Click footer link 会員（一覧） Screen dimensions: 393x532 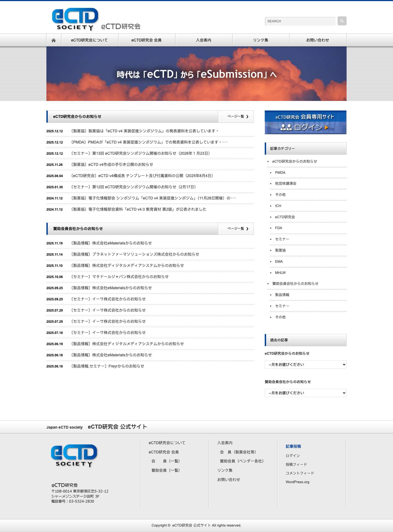[x=165, y=461]
